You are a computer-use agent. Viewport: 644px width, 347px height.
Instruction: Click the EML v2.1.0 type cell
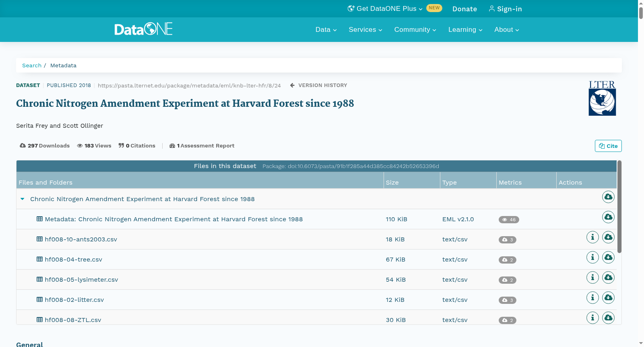tap(458, 219)
